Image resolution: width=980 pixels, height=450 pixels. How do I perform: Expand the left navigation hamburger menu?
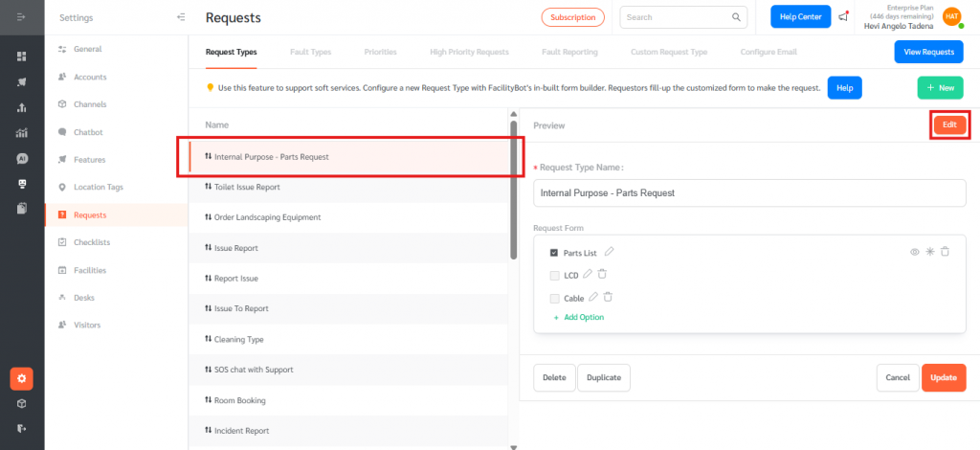(21, 17)
